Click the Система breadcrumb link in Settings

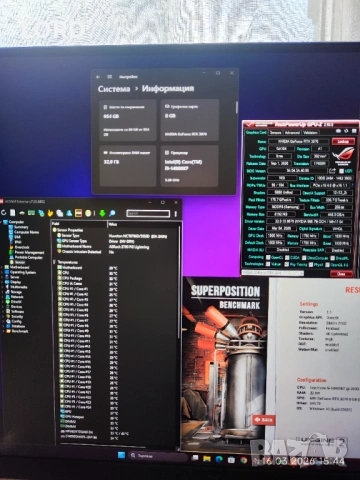point(114,89)
